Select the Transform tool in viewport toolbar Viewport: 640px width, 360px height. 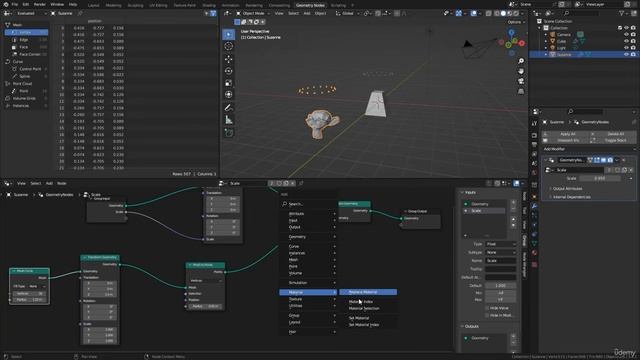pos(229,95)
